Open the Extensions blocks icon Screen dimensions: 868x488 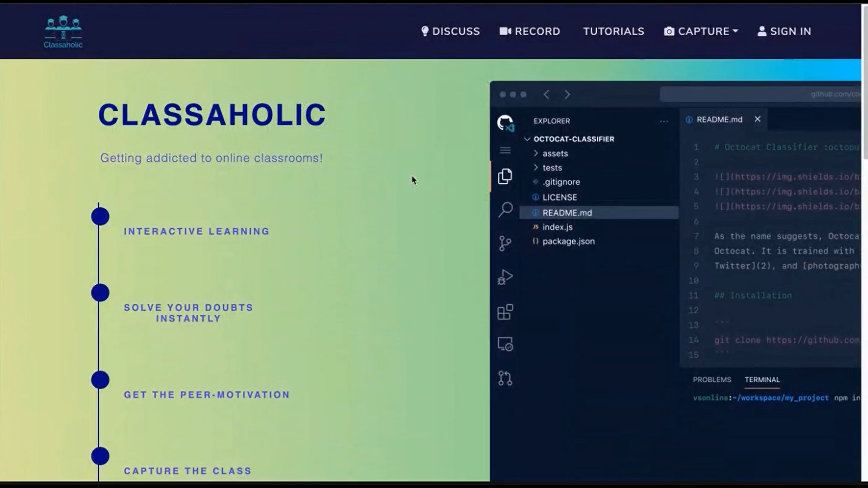point(505,312)
